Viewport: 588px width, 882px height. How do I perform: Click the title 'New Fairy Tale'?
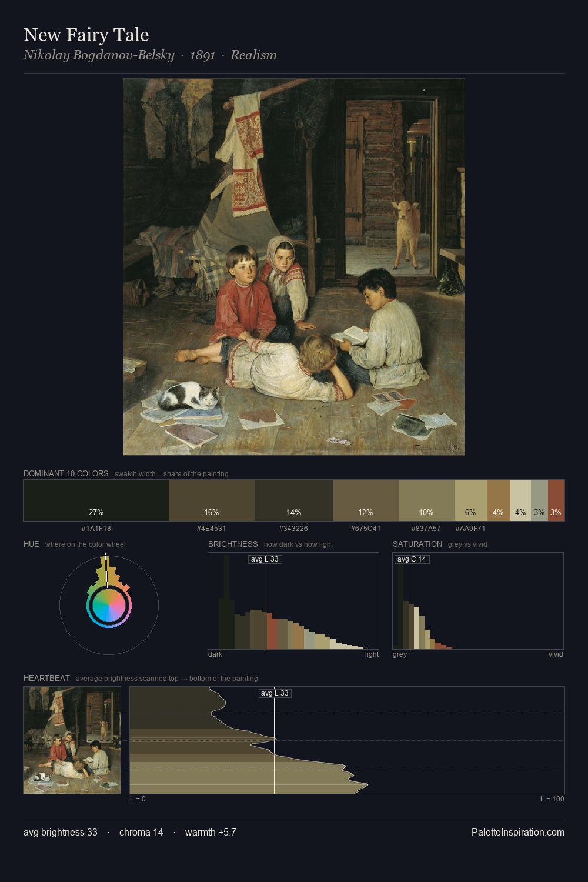(x=86, y=35)
